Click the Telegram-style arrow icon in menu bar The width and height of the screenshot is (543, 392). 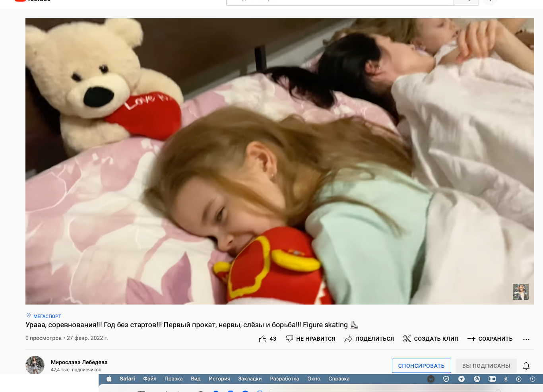point(462,379)
